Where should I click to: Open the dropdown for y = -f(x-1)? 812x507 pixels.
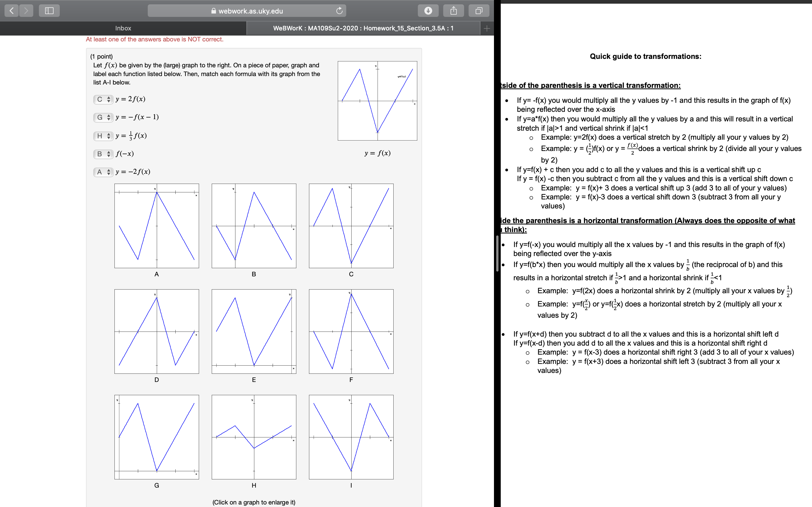pos(103,117)
